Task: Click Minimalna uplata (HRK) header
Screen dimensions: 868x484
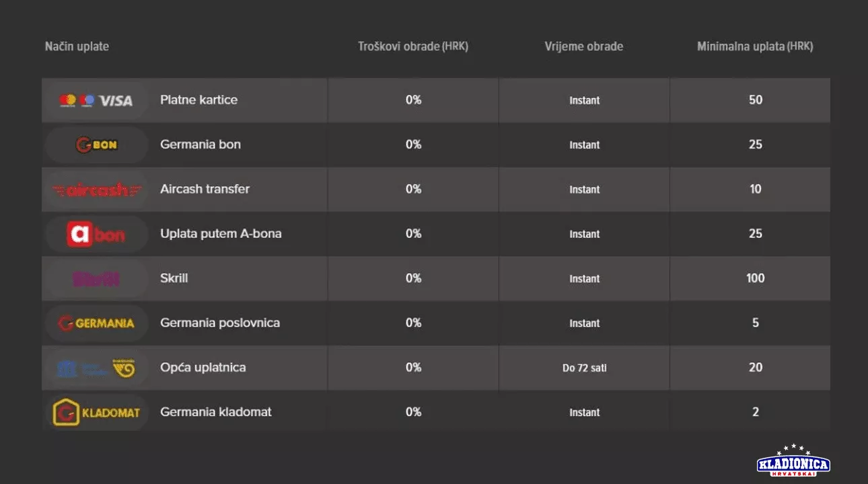Action: tap(755, 46)
